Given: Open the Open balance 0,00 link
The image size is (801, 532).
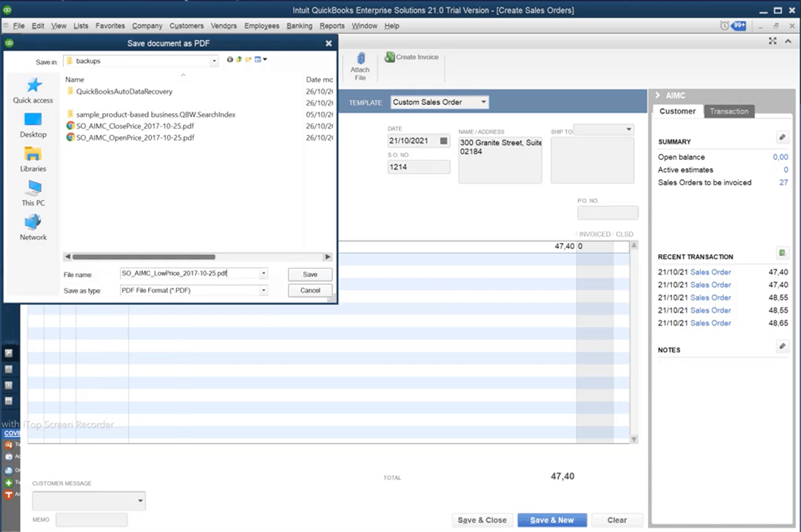Looking at the screenshot, I should point(780,157).
